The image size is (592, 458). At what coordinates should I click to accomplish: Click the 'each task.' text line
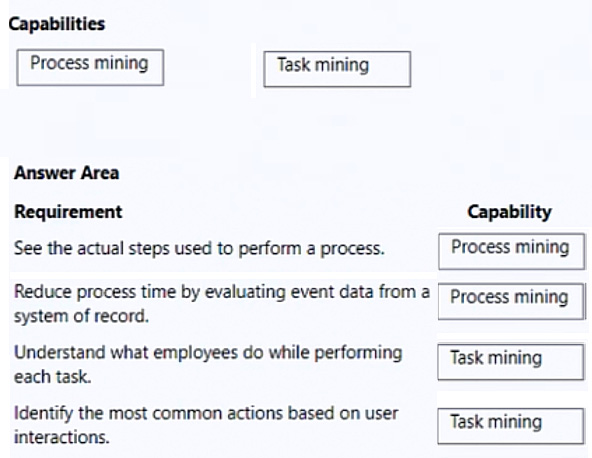pyautogui.click(x=52, y=377)
